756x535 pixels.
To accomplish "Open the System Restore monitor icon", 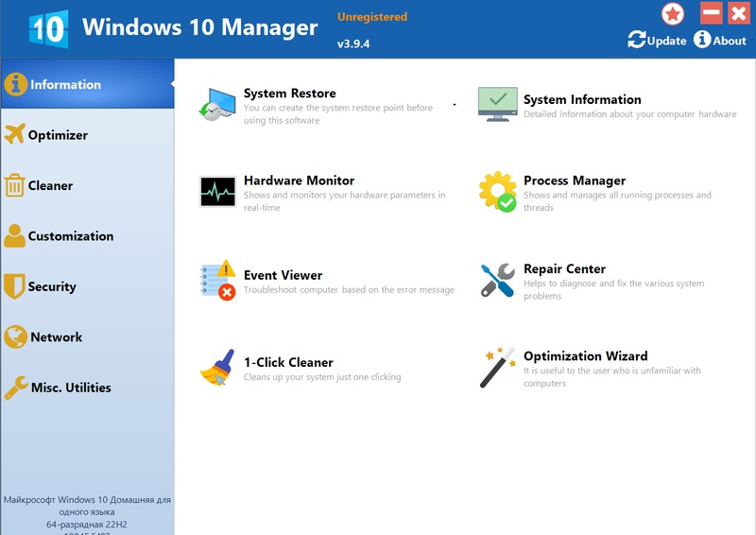I will [217, 105].
